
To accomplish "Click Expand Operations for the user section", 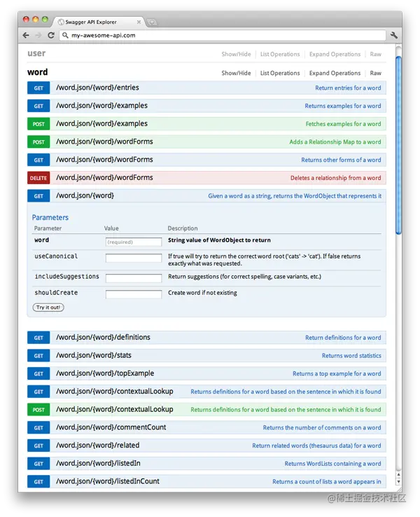I will click(335, 54).
